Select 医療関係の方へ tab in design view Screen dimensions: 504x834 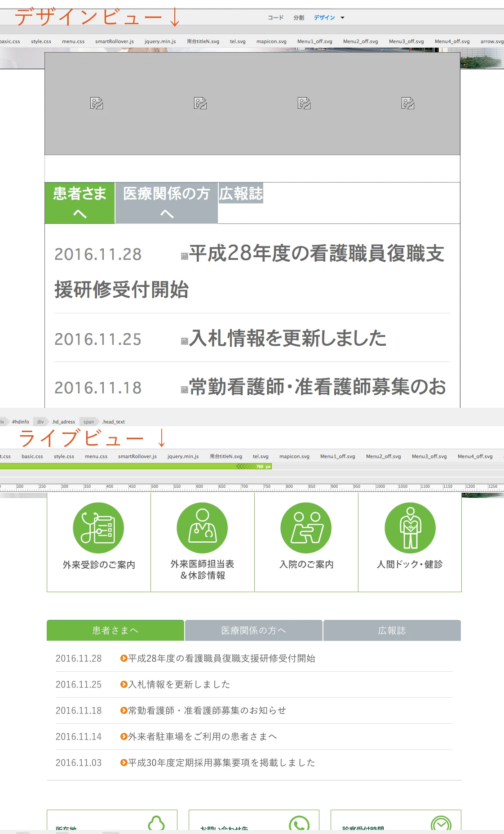(167, 203)
